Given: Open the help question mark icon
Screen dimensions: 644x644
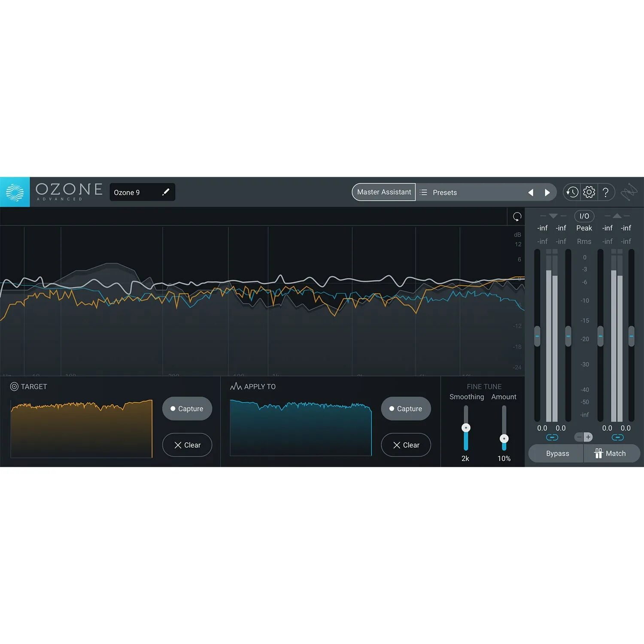Looking at the screenshot, I should click(605, 192).
